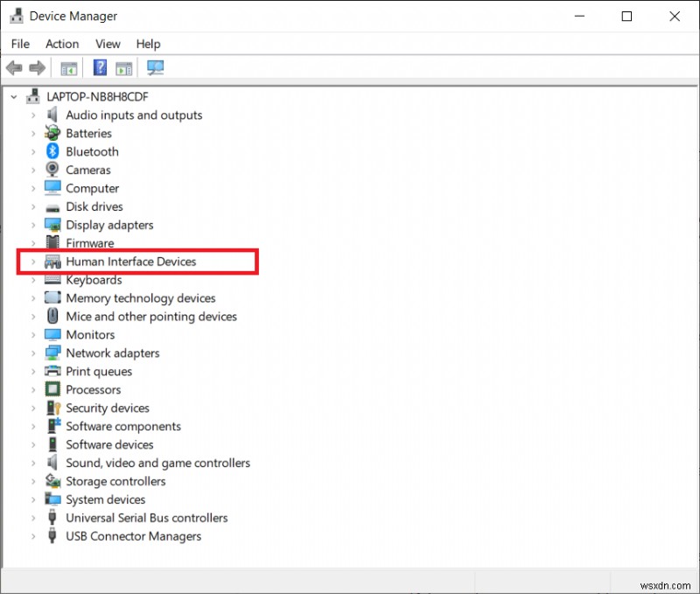Collapse the LAPTOP-NB8H8CDF root node

[x=14, y=96]
